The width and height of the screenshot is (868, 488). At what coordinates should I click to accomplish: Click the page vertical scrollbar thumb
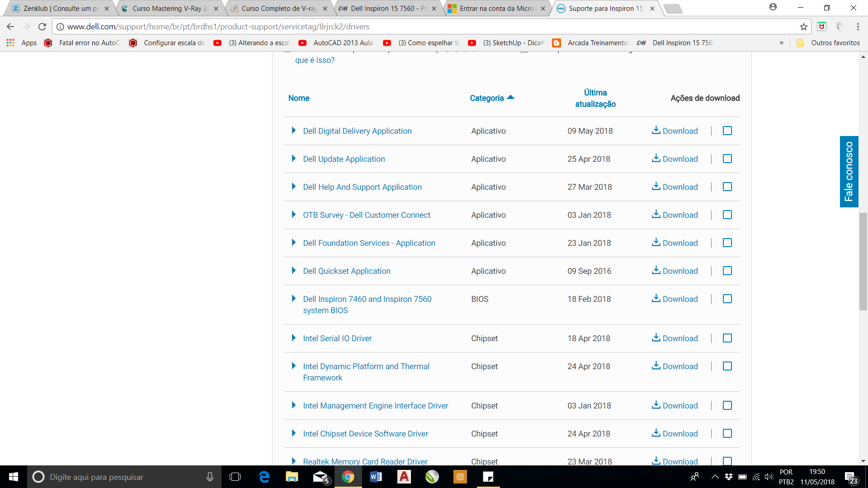(x=863, y=261)
